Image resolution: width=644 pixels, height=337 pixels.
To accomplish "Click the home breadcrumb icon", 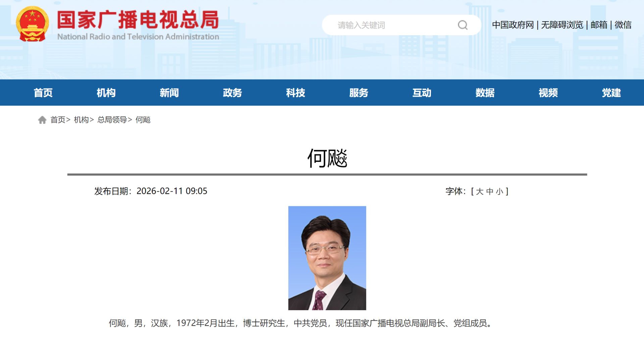I will 42,120.
